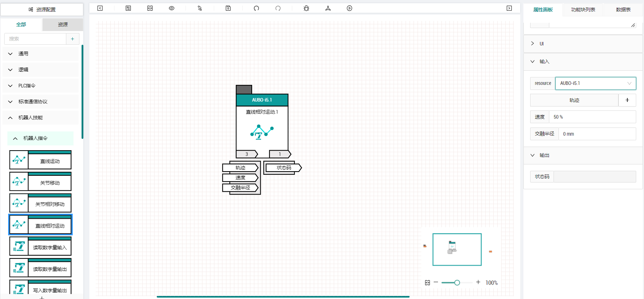
Task: Click the fit-screen icon near zoom slider
Action: [x=427, y=283]
